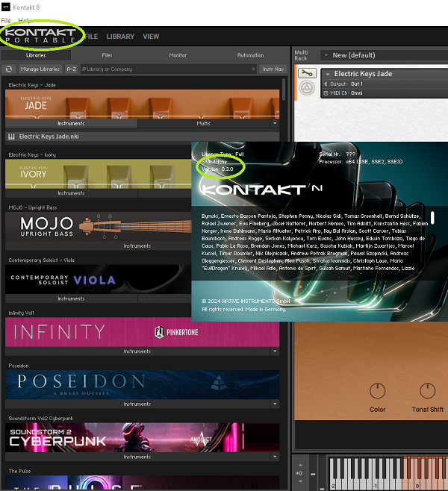Click the credits scrollbar in About dialog
The width and height of the screenshot is (448, 491).
click(x=432, y=217)
